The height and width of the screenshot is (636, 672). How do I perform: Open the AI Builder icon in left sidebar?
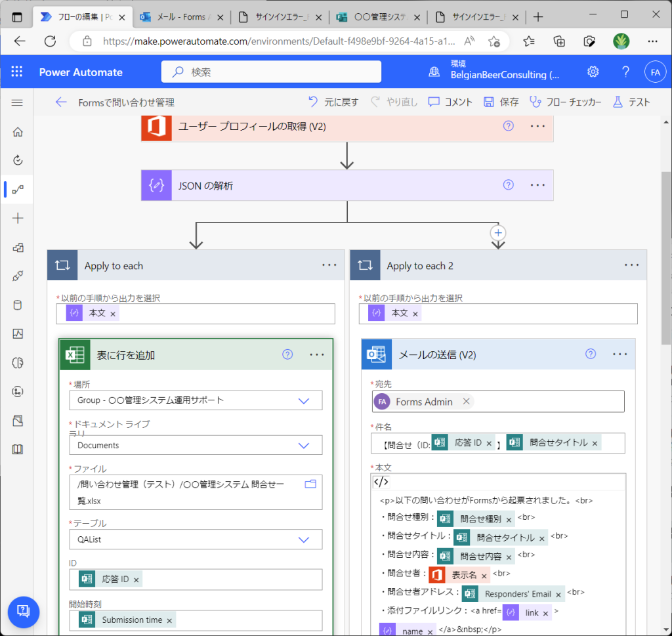[18, 363]
